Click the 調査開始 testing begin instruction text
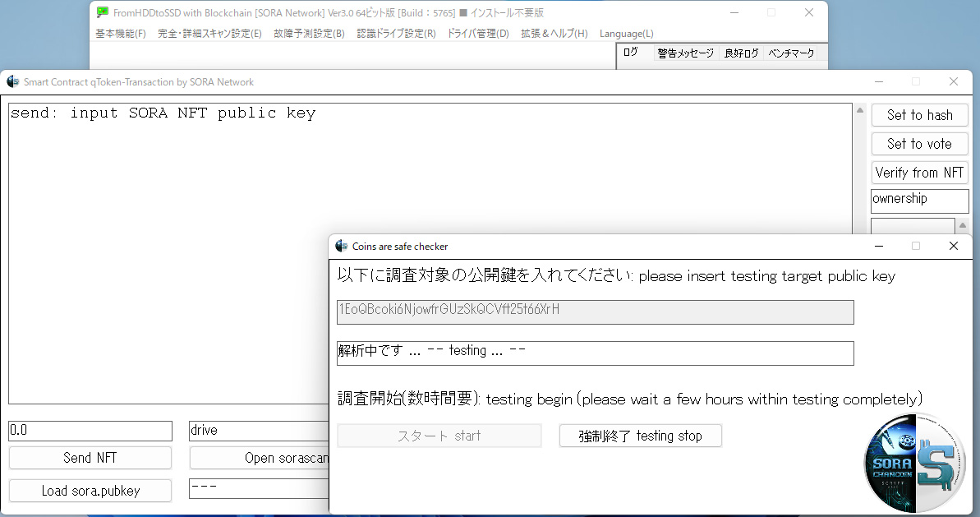980x517 pixels. [630, 399]
